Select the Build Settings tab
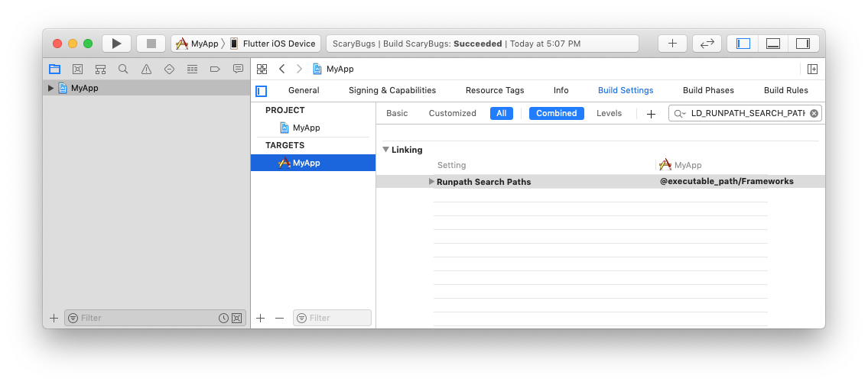 pos(626,90)
